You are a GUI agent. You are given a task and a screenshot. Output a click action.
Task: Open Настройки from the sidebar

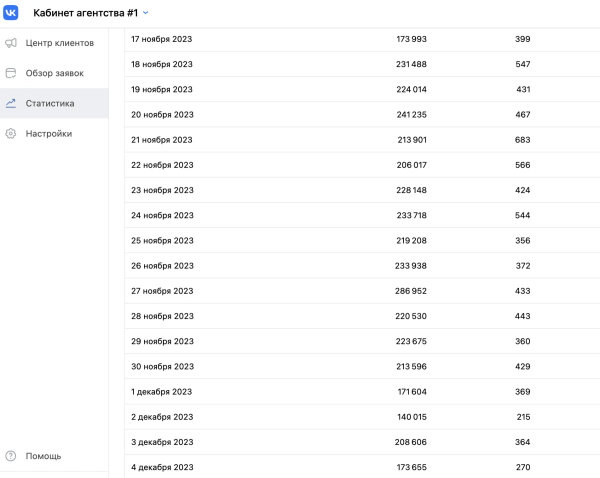48,133
